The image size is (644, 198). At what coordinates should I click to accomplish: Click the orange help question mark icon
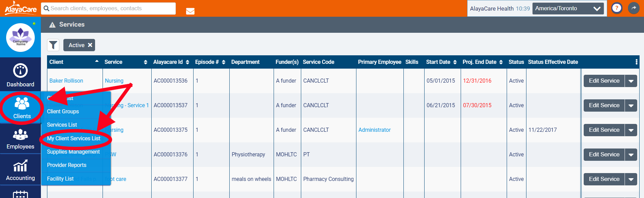click(x=616, y=8)
